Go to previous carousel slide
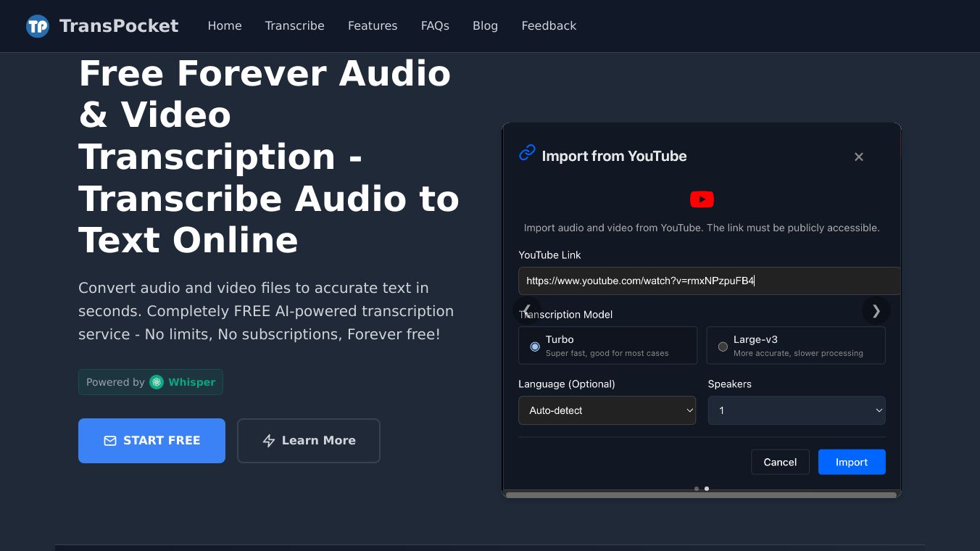 tap(527, 310)
